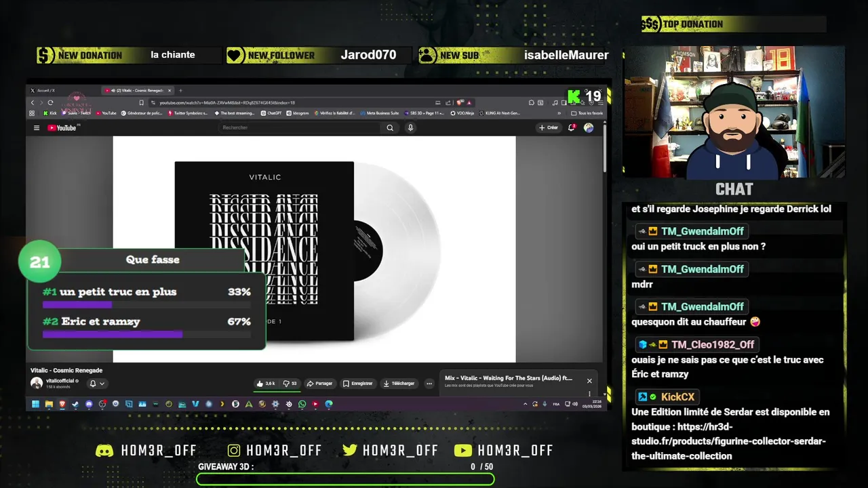This screenshot has height=488, width=868.
Task: Open the three-dot more actions menu
Action: click(429, 384)
